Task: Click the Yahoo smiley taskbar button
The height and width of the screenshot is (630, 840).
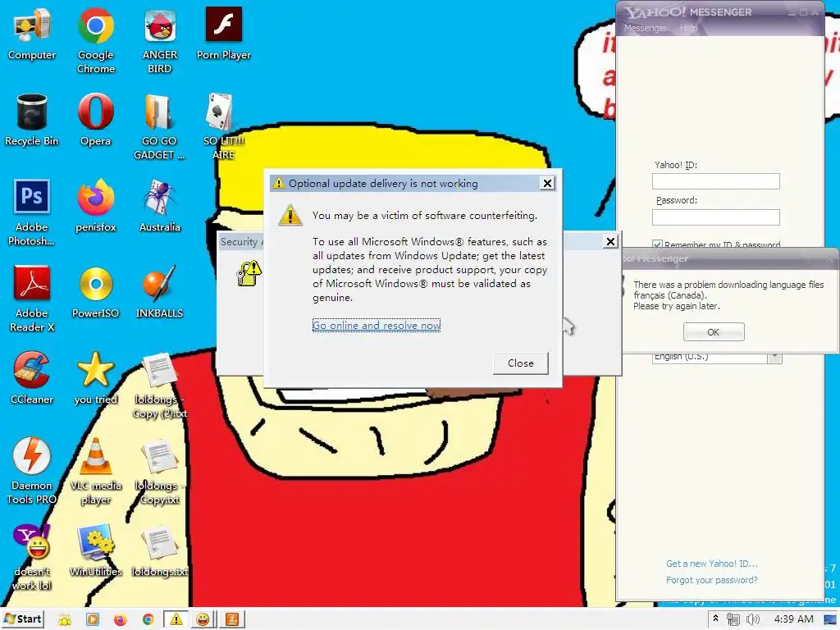Action: point(203,619)
